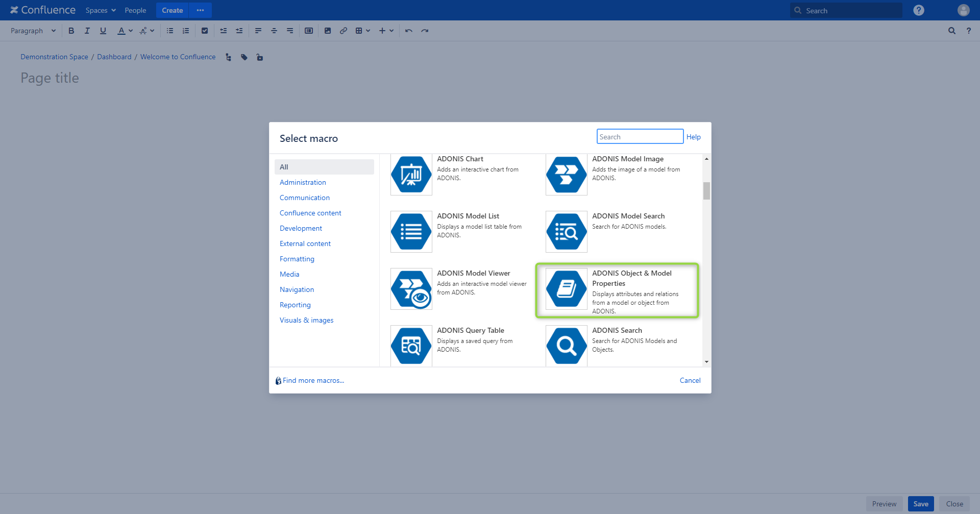Select the Navigation macro category
This screenshot has width=980, height=514.
point(297,289)
